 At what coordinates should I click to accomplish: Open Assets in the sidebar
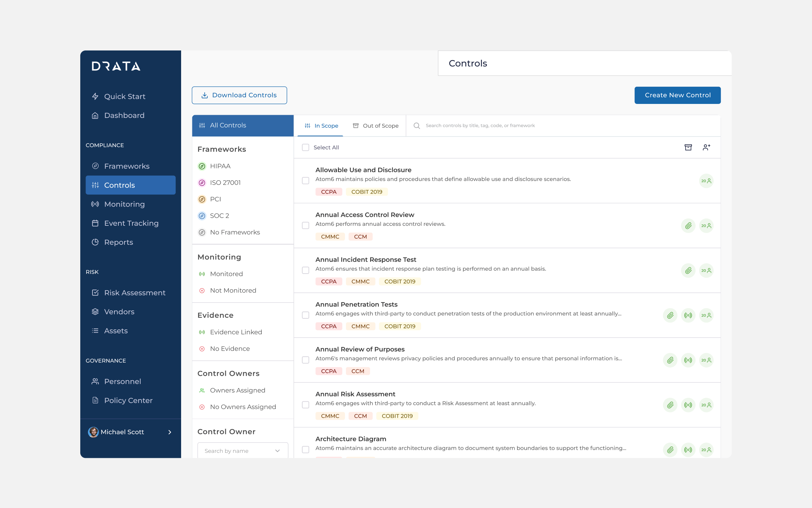(x=131, y=331)
